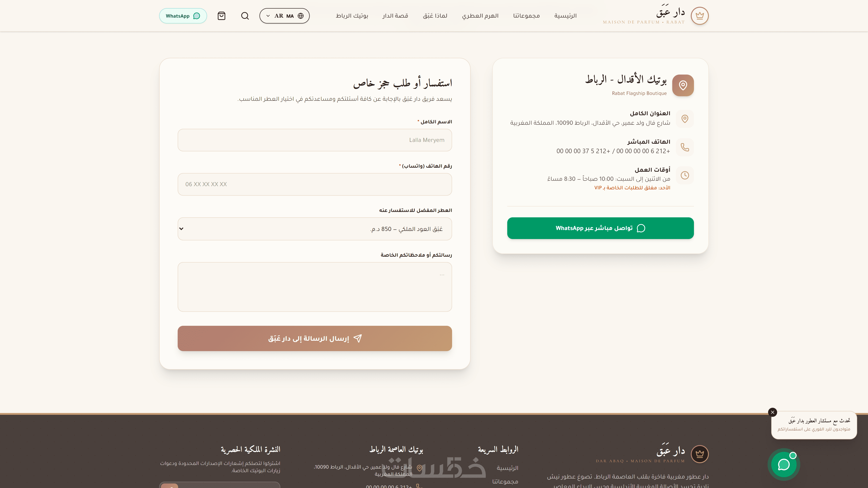The width and height of the screenshot is (868, 488).
Task: Click the phone icon next to الهاتف المباشر
Action: (x=685, y=147)
